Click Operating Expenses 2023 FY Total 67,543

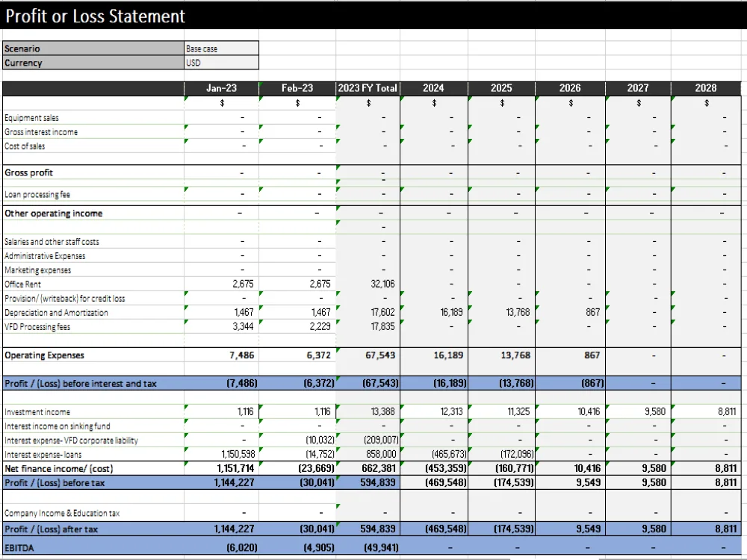pyautogui.click(x=380, y=355)
